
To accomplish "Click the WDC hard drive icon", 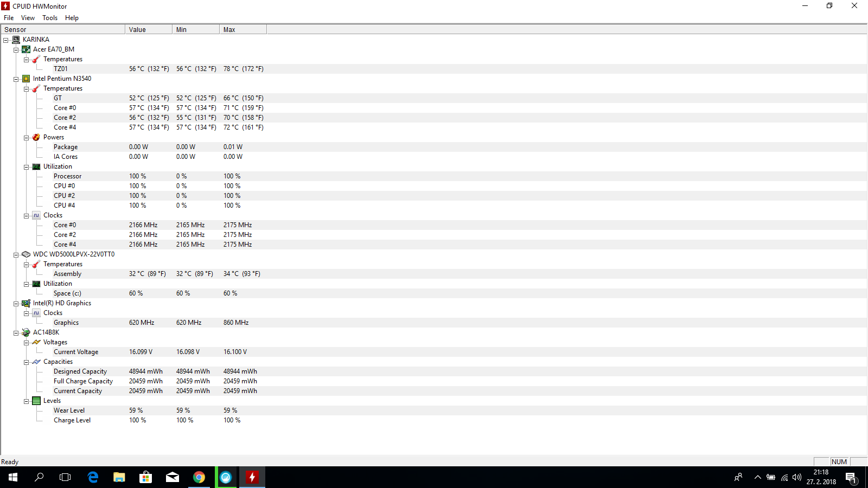I will [26, 254].
